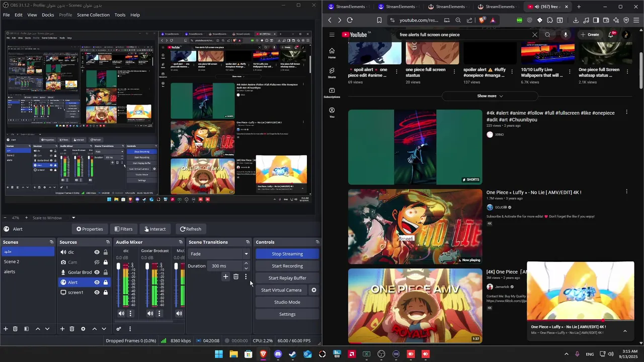Click the miniplayer red progress bar
The height and width of the screenshot is (362, 644).
tap(581, 320)
